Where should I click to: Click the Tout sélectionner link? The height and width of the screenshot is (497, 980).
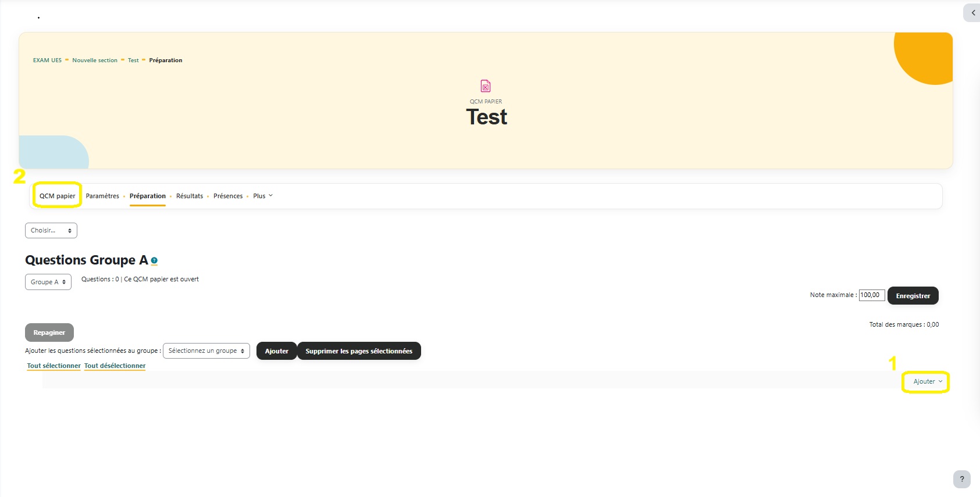(x=54, y=366)
